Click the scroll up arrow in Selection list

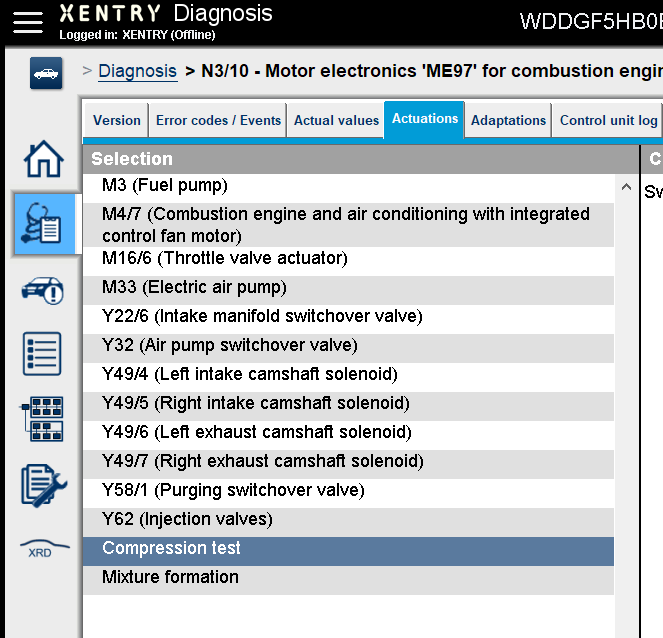(x=627, y=186)
